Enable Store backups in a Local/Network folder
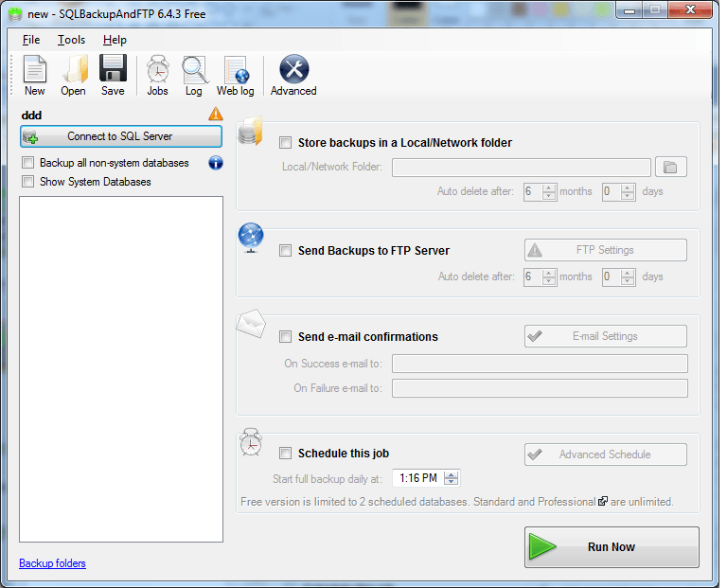Viewport: 727px width, 588px height. coord(285,142)
